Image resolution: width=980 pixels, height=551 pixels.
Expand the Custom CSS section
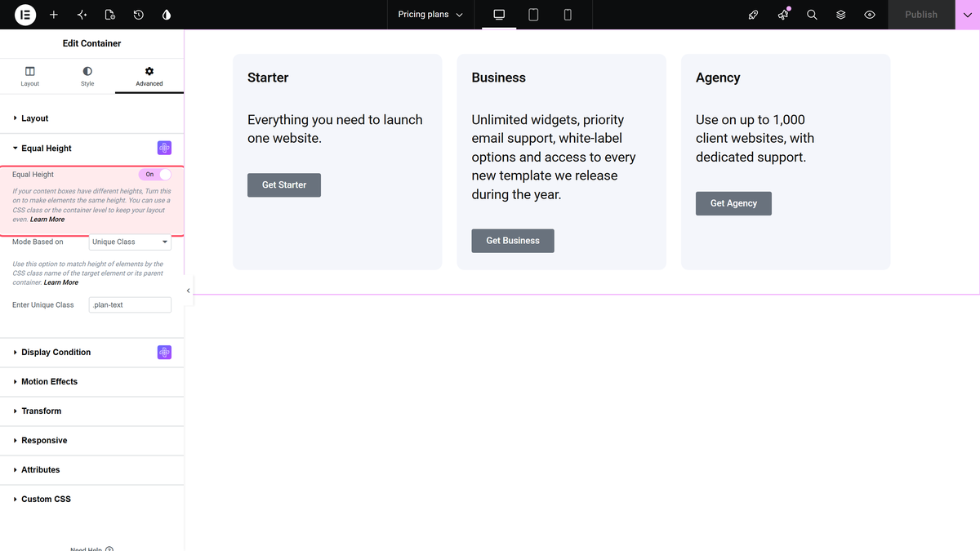coord(91,499)
